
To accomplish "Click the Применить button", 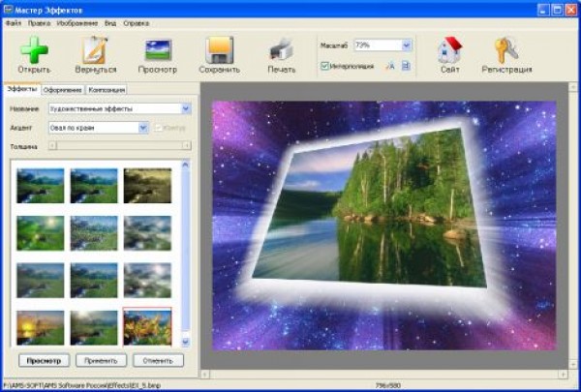I will [102, 360].
